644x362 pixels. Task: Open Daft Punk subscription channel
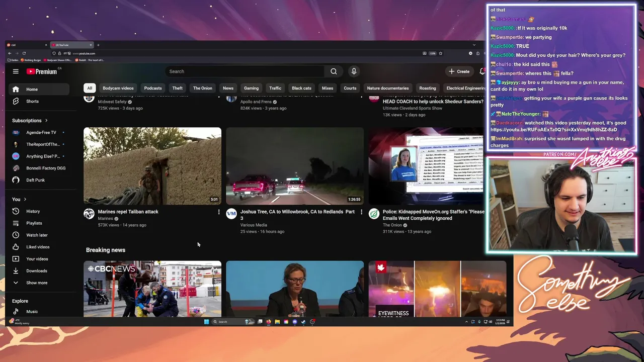[x=39, y=180]
